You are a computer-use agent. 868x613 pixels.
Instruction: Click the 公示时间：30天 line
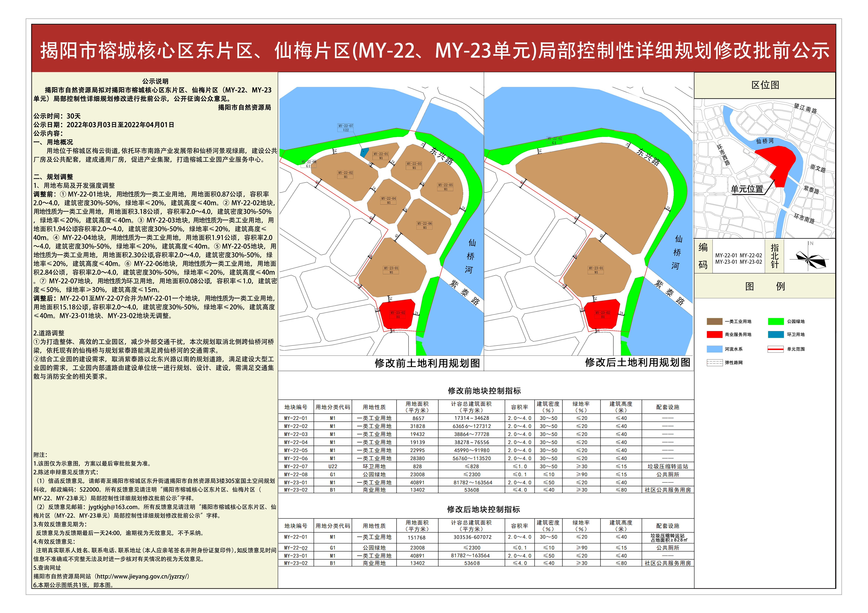click(x=57, y=116)
